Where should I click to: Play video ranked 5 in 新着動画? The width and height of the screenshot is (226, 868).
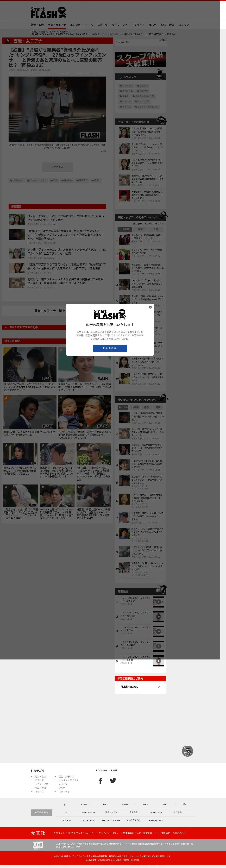pyautogui.click(x=158, y=661)
